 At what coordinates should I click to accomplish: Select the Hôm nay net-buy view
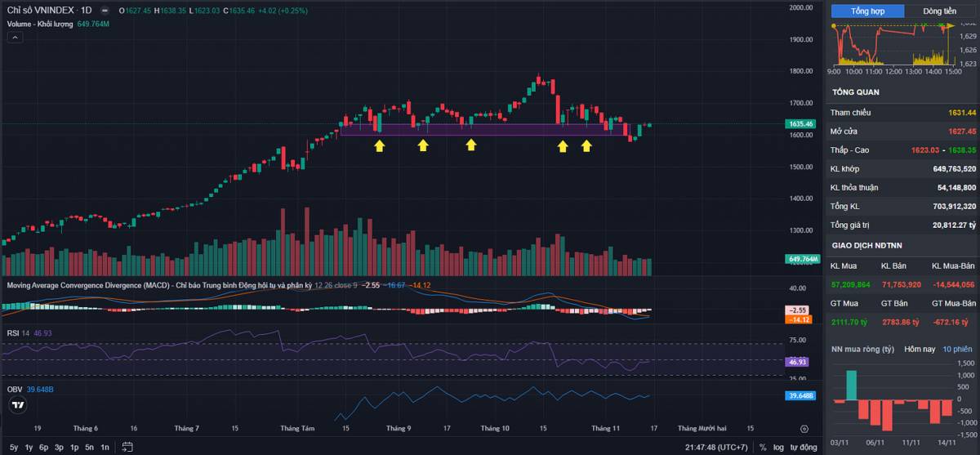tap(919, 349)
